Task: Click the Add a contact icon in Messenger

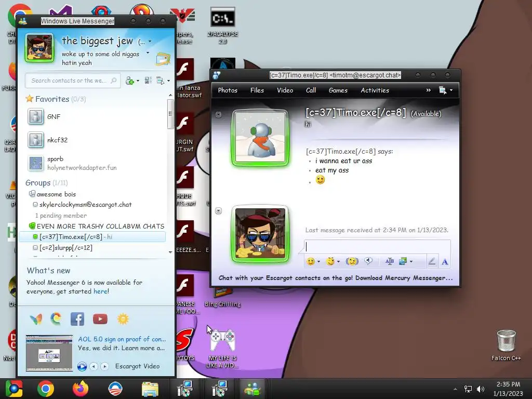Action: (129, 81)
